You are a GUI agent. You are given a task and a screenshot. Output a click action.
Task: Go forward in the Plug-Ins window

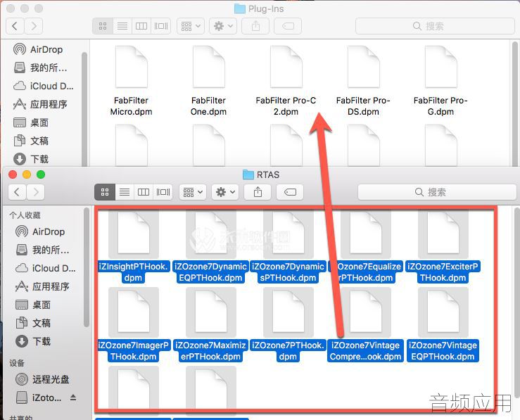(x=34, y=26)
